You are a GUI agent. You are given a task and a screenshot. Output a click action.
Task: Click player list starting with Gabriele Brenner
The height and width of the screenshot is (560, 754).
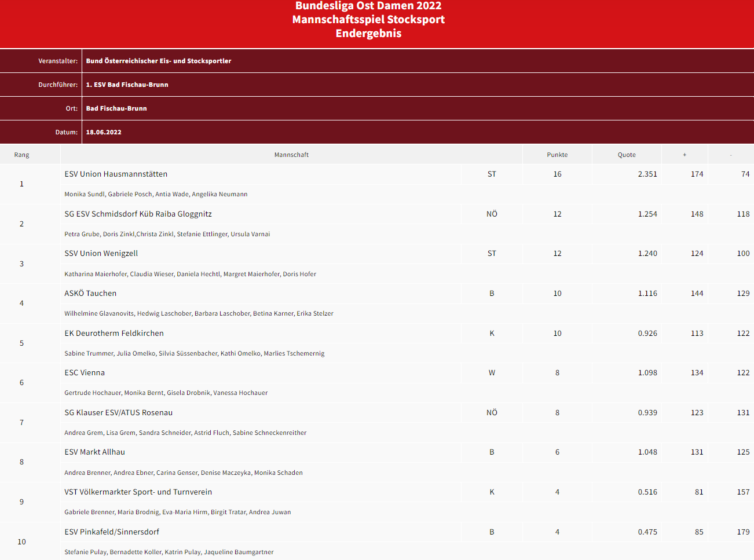178,512
